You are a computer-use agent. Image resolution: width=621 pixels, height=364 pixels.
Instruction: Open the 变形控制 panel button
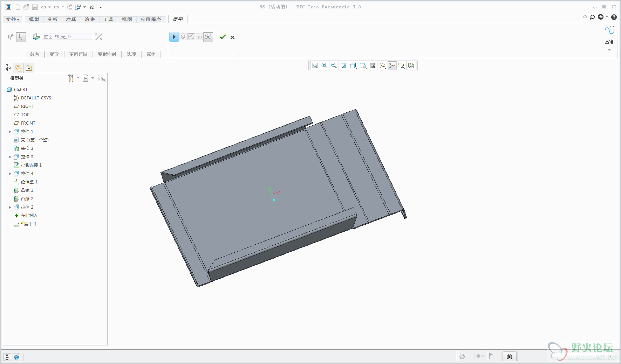[x=107, y=54]
